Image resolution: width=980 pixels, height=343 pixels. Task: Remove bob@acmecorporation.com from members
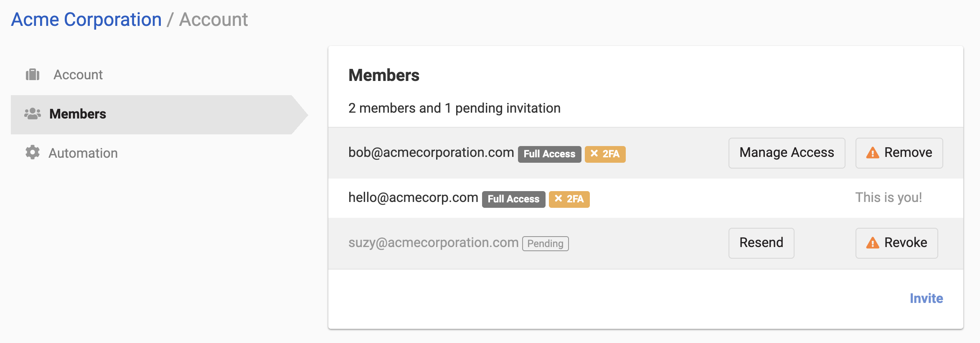tap(899, 153)
